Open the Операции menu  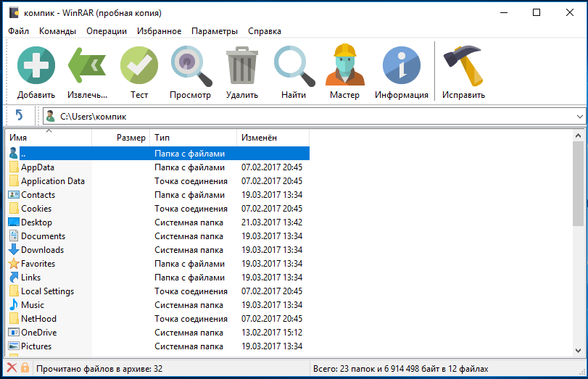[107, 31]
